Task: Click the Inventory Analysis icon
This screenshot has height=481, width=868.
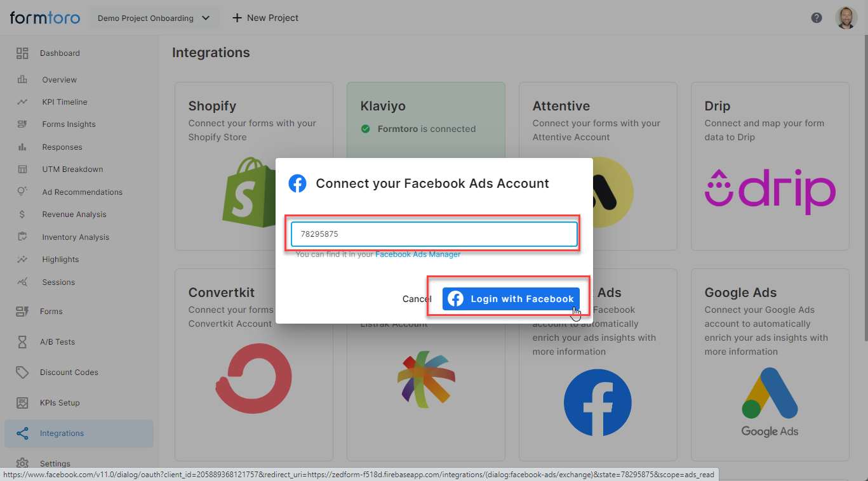Action: 22,237
